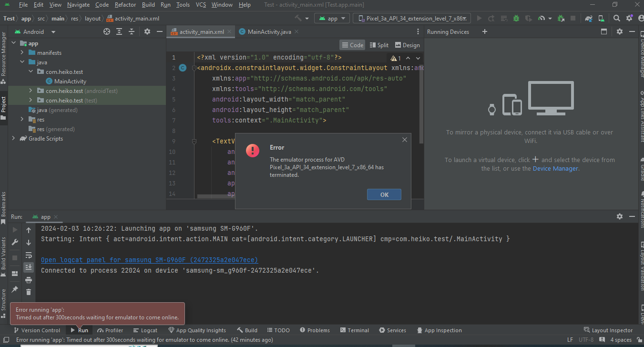
Task: Click 'Select Opened File' target icon in Project panel
Action: point(107,32)
